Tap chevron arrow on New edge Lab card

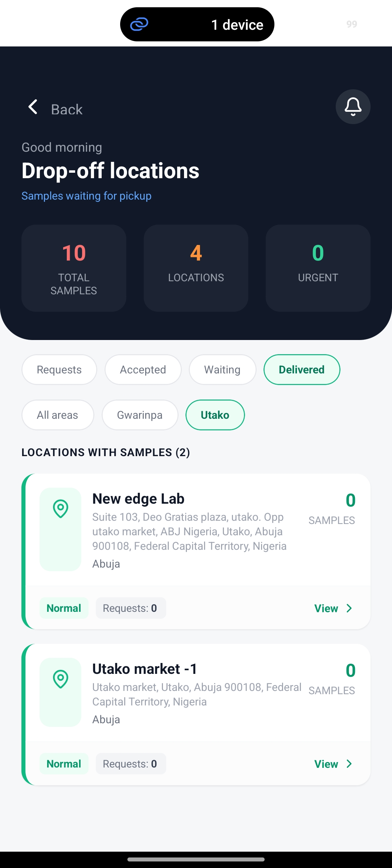point(349,608)
